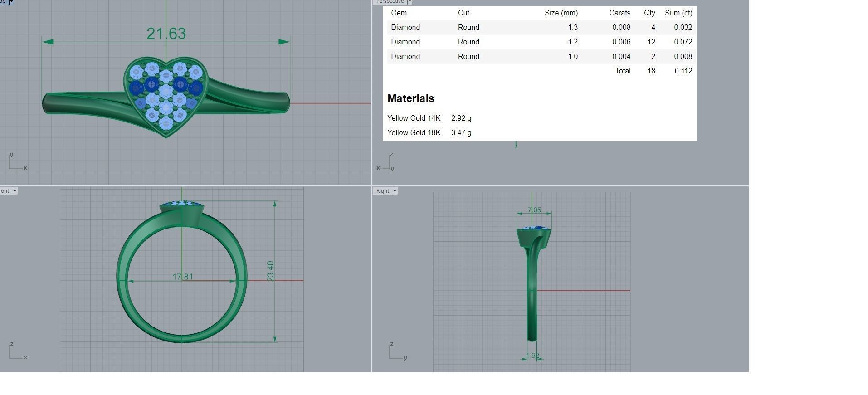
Task: Open the Right viewport dropdown arrow
Action: [x=395, y=191]
